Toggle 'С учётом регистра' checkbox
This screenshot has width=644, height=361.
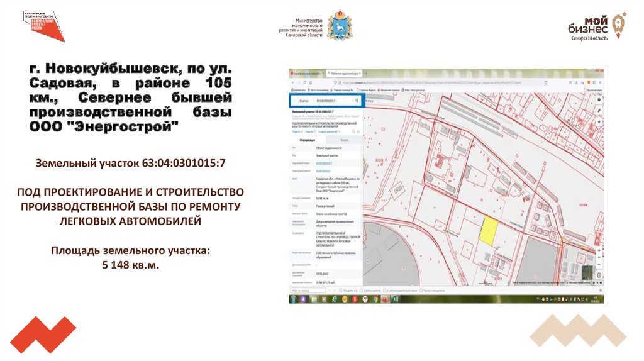[361, 291]
